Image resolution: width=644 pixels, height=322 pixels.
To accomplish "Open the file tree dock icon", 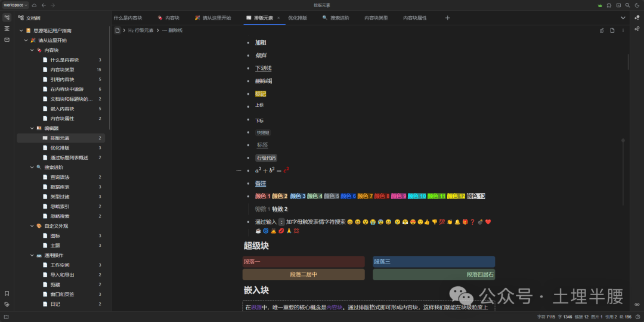I will (x=7, y=18).
